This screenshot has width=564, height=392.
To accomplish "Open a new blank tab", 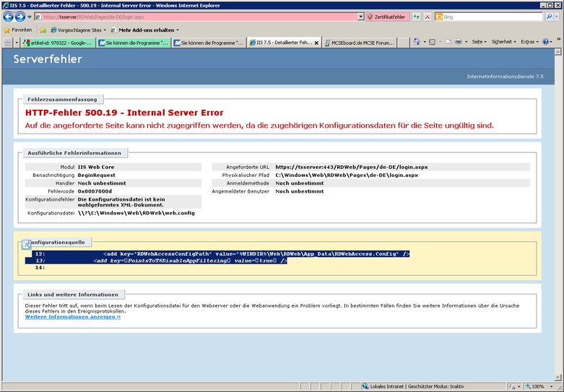I will tap(403, 43).
